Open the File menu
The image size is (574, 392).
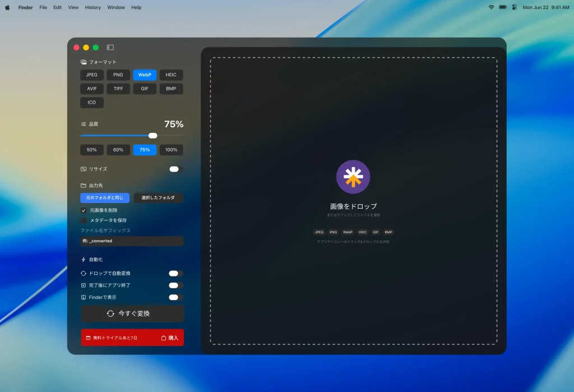coord(43,7)
